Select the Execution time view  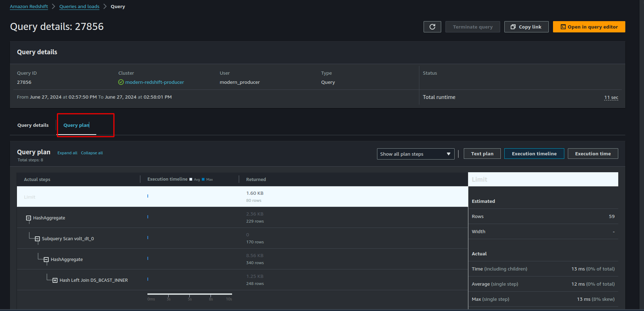coord(593,154)
